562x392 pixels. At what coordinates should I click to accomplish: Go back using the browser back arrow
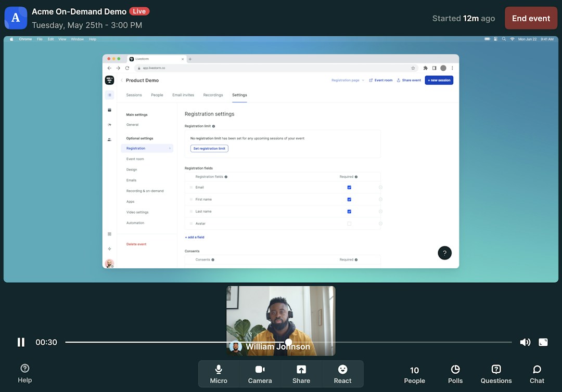[x=109, y=68]
